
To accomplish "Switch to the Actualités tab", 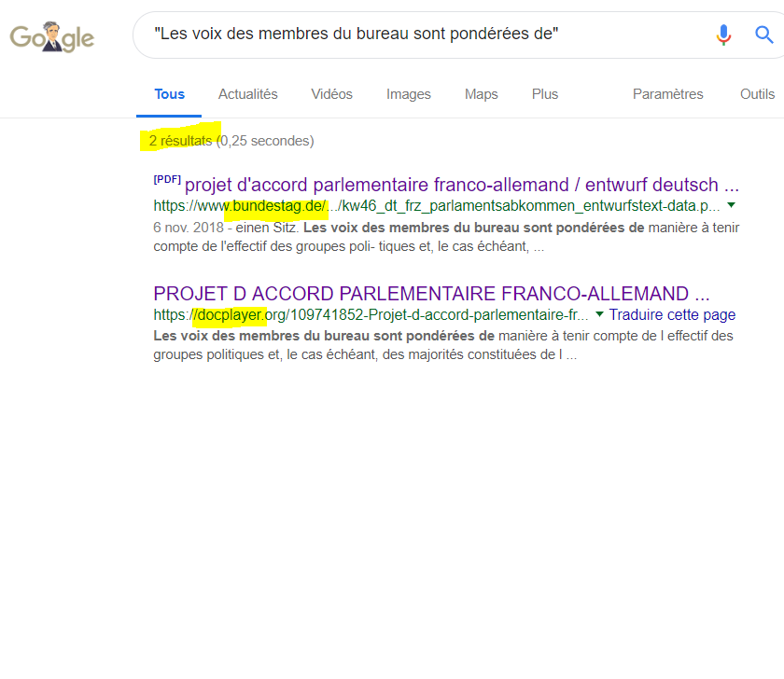I will coord(247,94).
